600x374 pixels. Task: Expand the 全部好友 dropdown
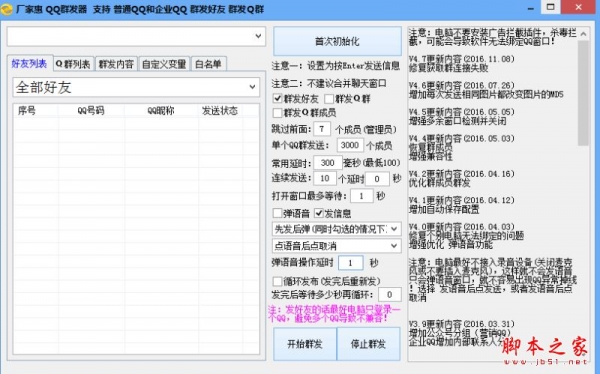[136, 87]
